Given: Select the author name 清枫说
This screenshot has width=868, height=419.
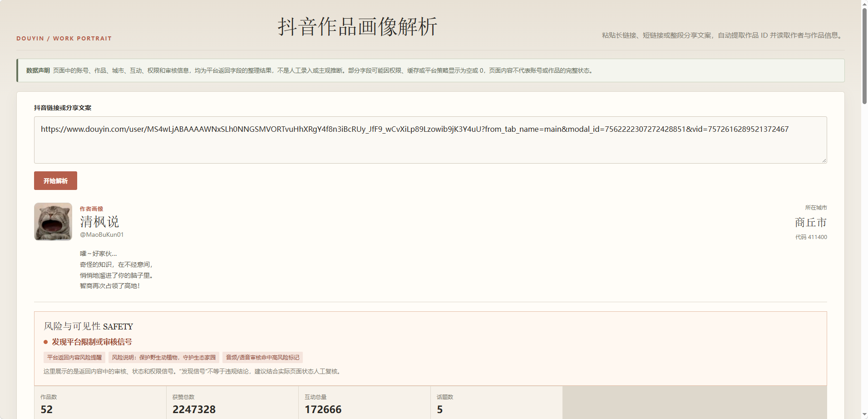Looking at the screenshot, I should point(99,222).
